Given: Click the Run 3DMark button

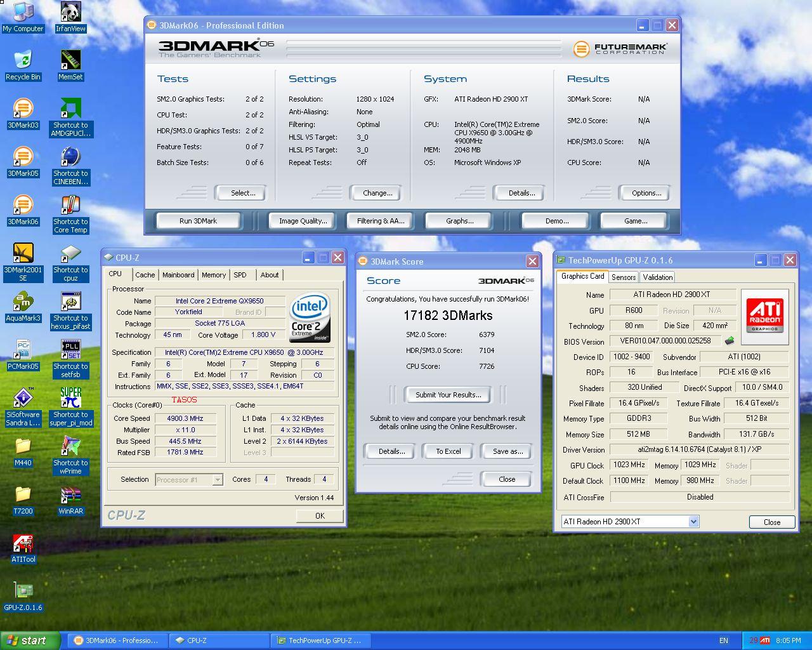Looking at the screenshot, I should pos(198,221).
